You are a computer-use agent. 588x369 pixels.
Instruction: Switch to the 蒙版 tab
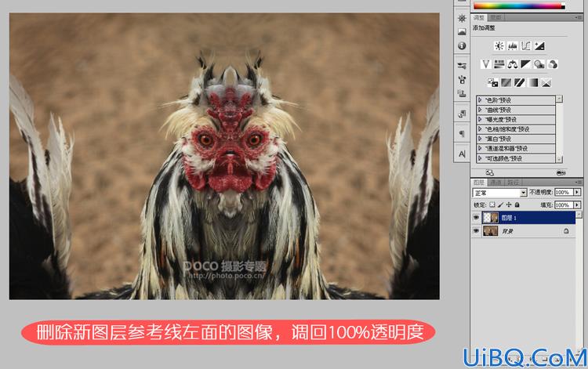(495, 17)
